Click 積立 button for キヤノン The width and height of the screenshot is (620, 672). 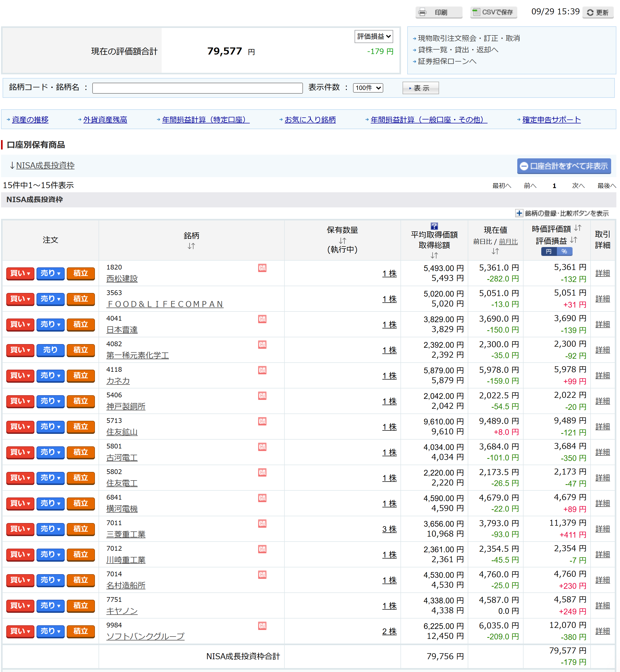tap(81, 605)
